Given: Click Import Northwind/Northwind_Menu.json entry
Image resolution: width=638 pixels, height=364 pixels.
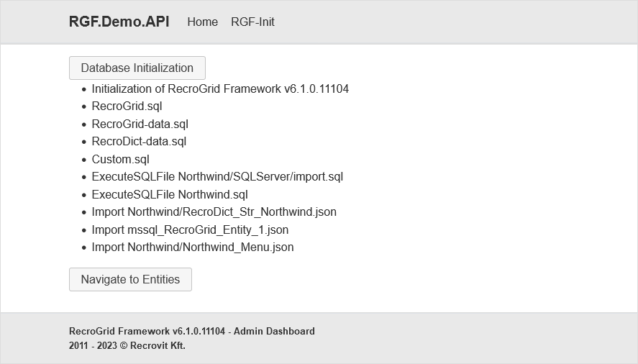Looking at the screenshot, I should [193, 247].
